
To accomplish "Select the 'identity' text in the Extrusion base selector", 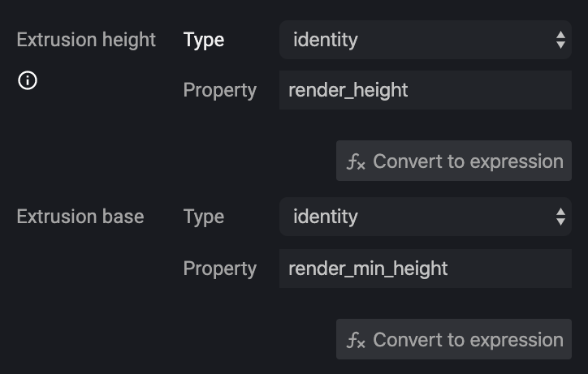I will pyautogui.click(x=326, y=217).
